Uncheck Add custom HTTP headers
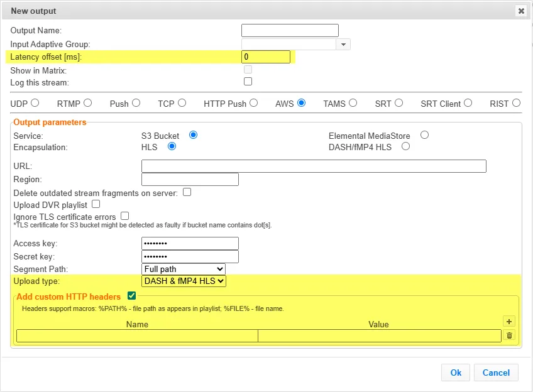This screenshot has width=533, height=392. [x=131, y=296]
